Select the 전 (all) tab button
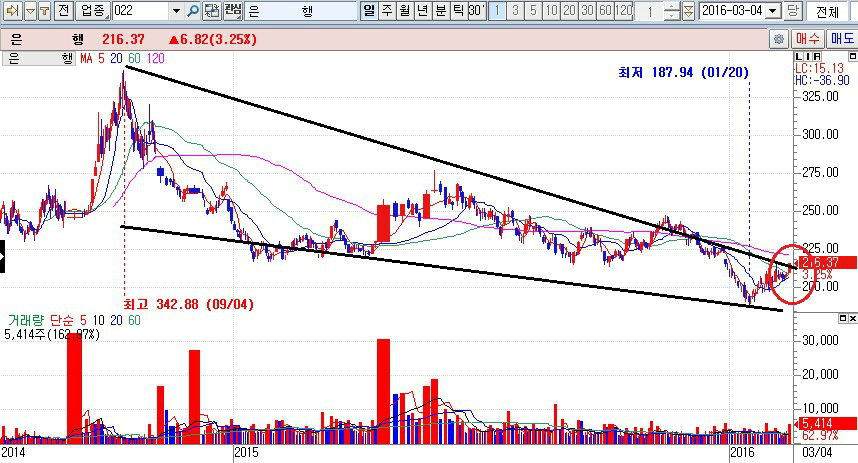The height and width of the screenshot is (463, 858). (63, 11)
